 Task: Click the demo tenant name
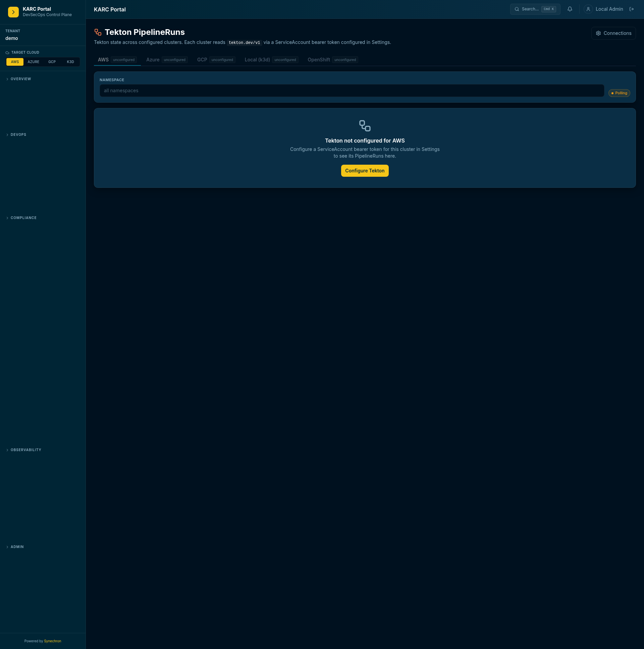12,38
